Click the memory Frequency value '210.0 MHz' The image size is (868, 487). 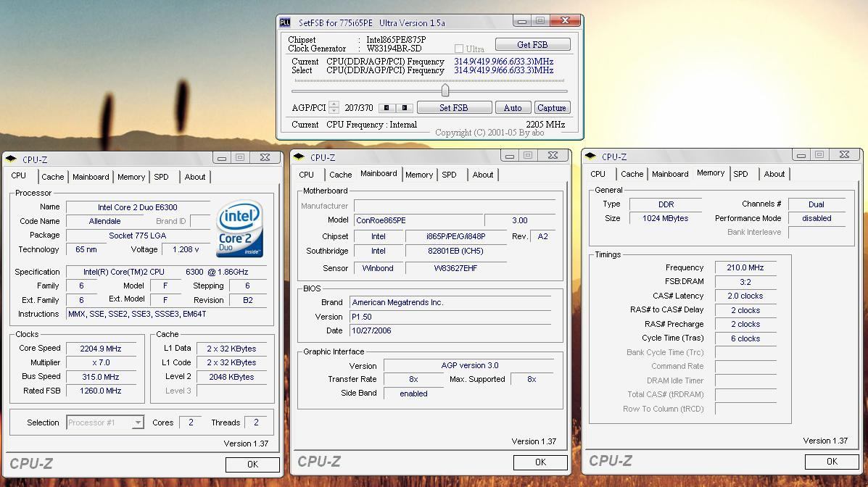[x=745, y=268]
